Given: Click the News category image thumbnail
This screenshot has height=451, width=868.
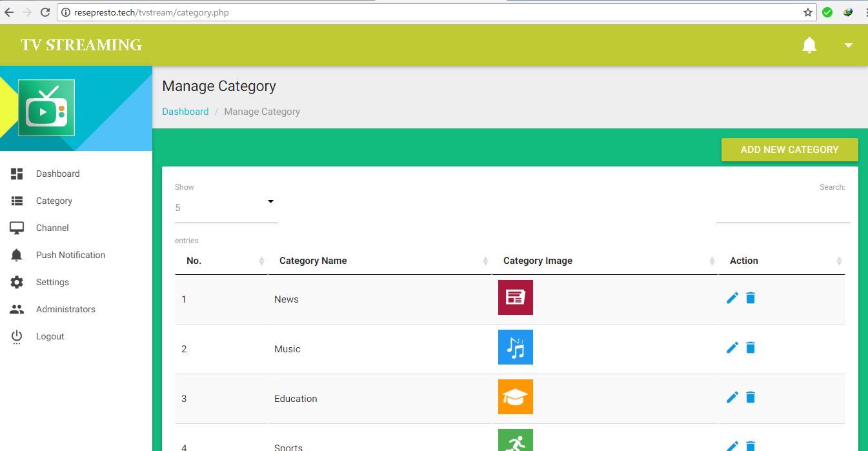Looking at the screenshot, I should pyautogui.click(x=516, y=297).
